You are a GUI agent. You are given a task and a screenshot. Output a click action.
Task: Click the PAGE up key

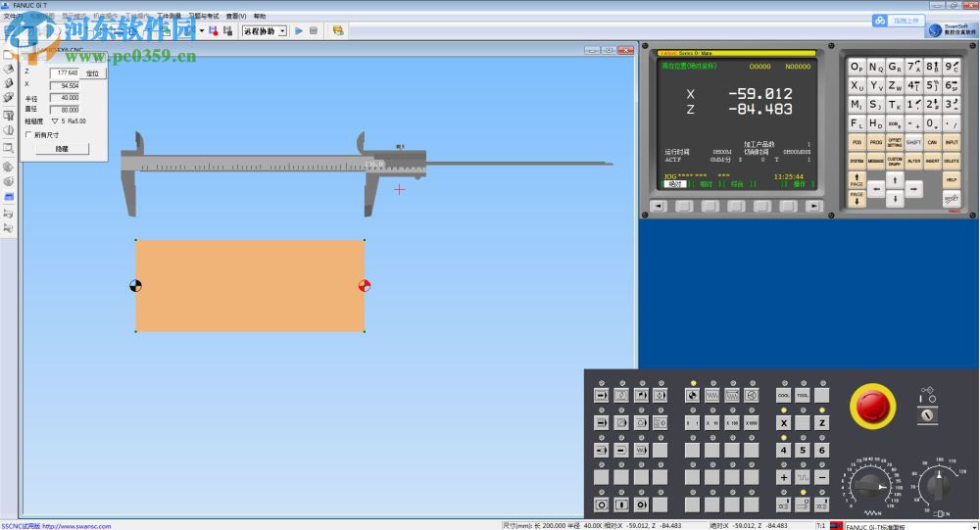(857, 180)
